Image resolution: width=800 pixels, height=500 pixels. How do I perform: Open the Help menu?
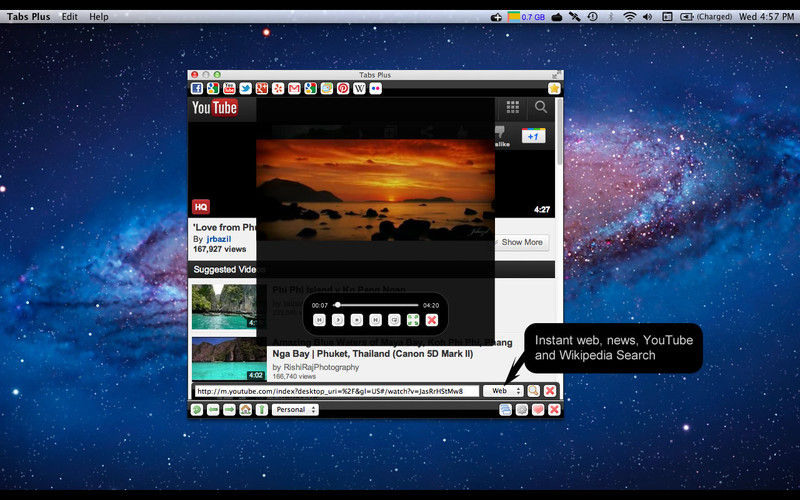tap(99, 17)
